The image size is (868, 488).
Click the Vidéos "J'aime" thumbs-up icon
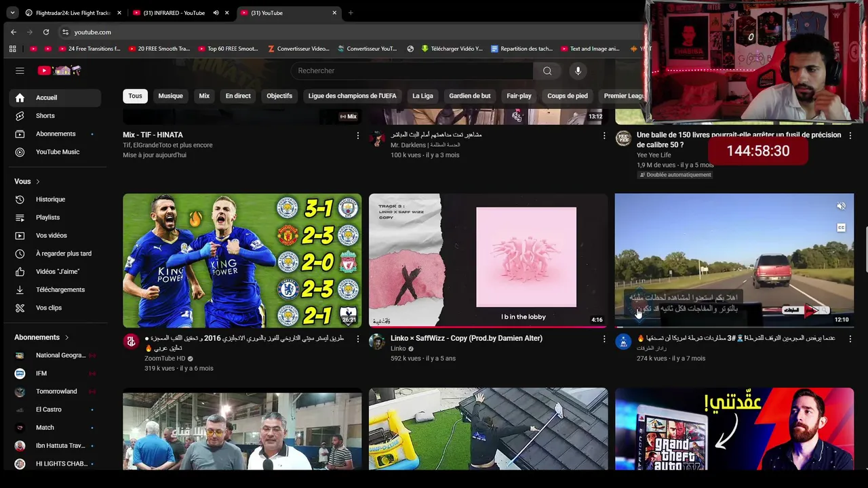pyautogui.click(x=20, y=272)
